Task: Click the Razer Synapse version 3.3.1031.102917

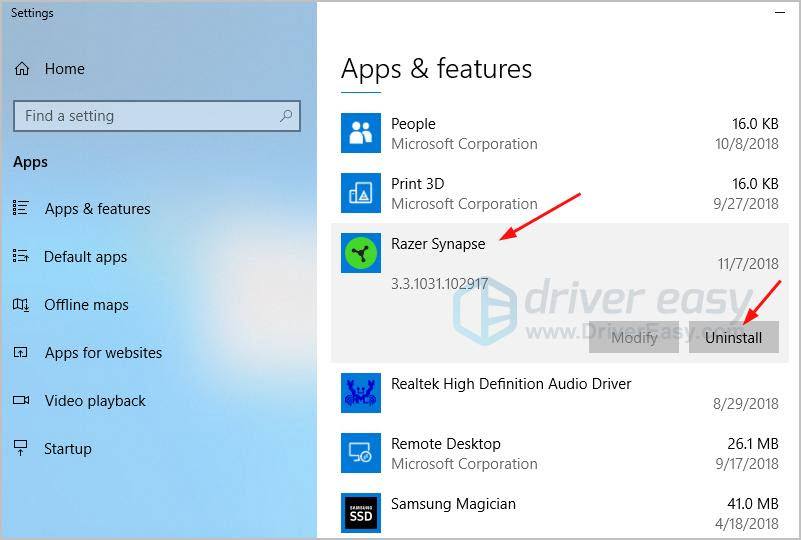Action: tap(440, 284)
